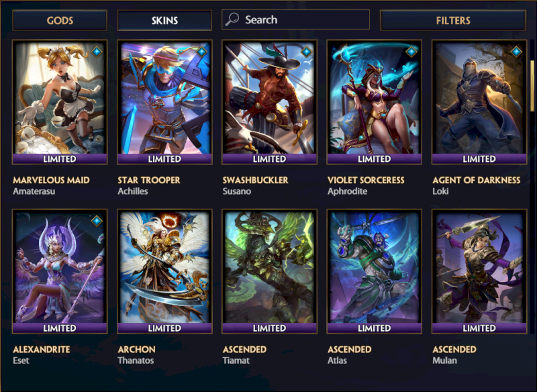Viewport: 537px width, 392px height.
Task: Click the diamond gem icon on Star Trooper
Action: coord(202,52)
